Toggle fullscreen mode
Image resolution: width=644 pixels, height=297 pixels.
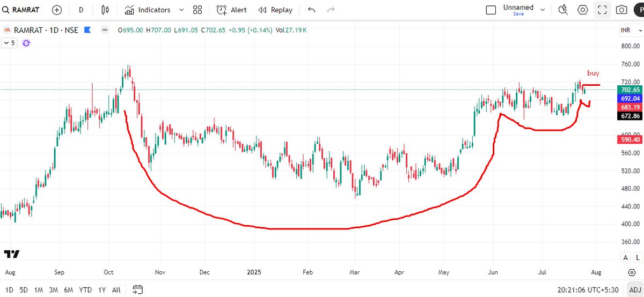[602, 10]
